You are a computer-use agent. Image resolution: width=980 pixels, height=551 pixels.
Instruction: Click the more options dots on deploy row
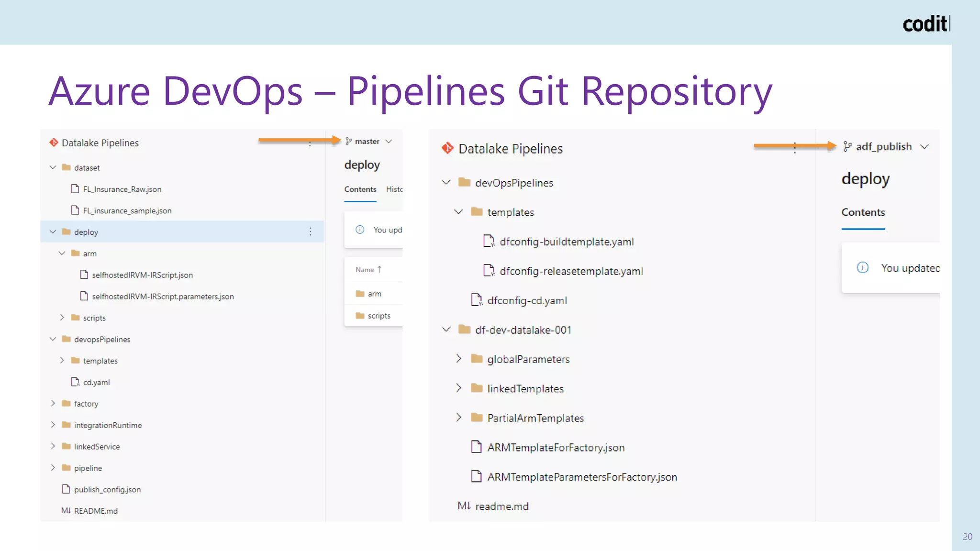(311, 231)
